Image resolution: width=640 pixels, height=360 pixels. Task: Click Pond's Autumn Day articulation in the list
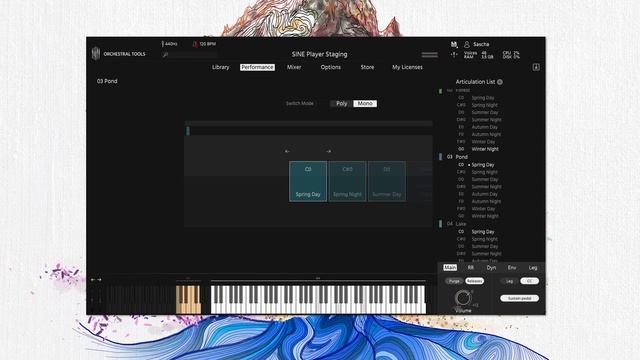pyautogui.click(x=484, y=194)
